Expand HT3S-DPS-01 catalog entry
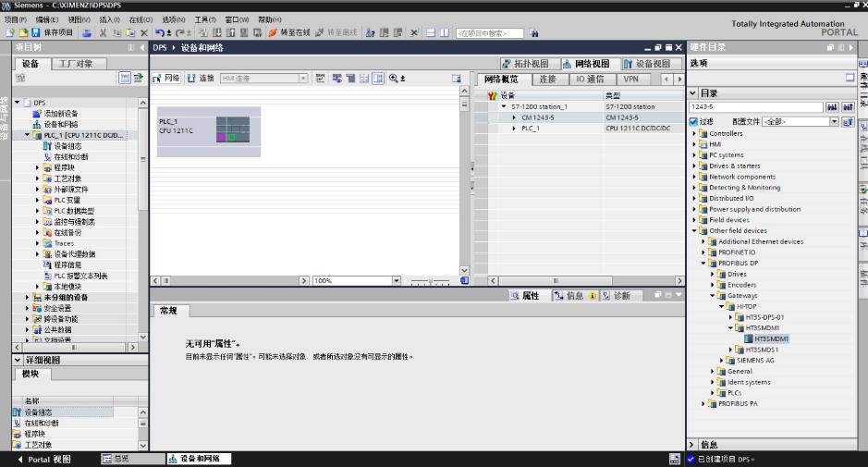Image resolution: width=868 pixels, height=467 pixels. (x=730, y=317)
